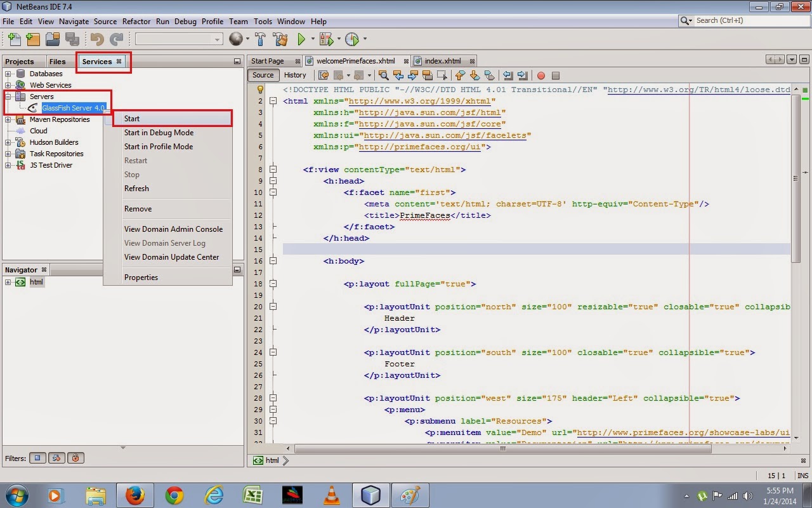812x508 pixels.
Task: Switch editor to Source view
Action: (263, 75)
